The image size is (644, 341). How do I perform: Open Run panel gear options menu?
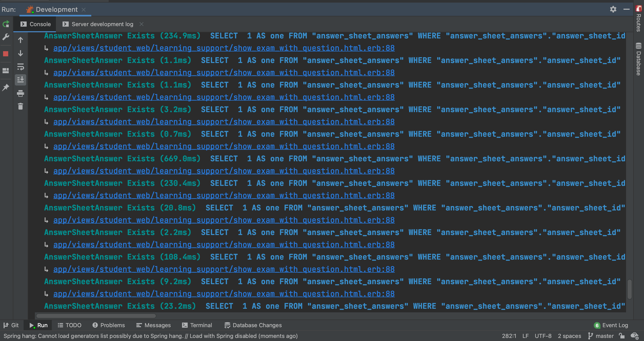click(613, 9)
